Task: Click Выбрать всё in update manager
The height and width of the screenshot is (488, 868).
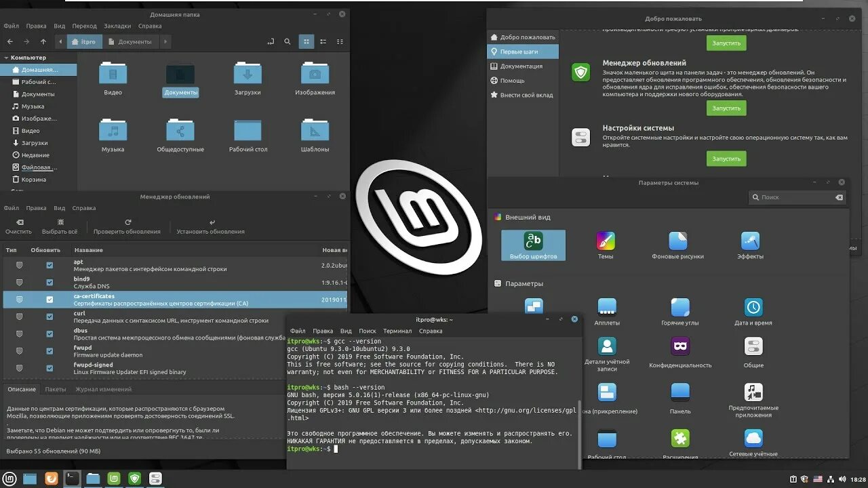Action: [x=60, y=226]
